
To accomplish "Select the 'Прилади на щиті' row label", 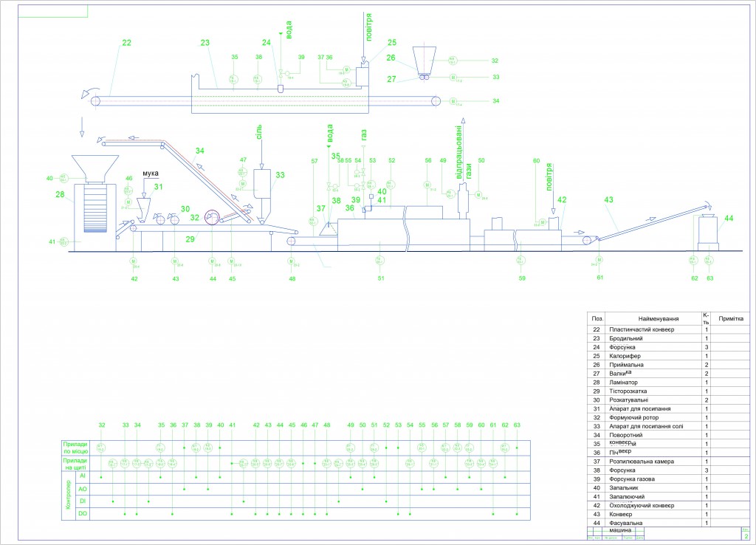I will click(x=76, y=464).
